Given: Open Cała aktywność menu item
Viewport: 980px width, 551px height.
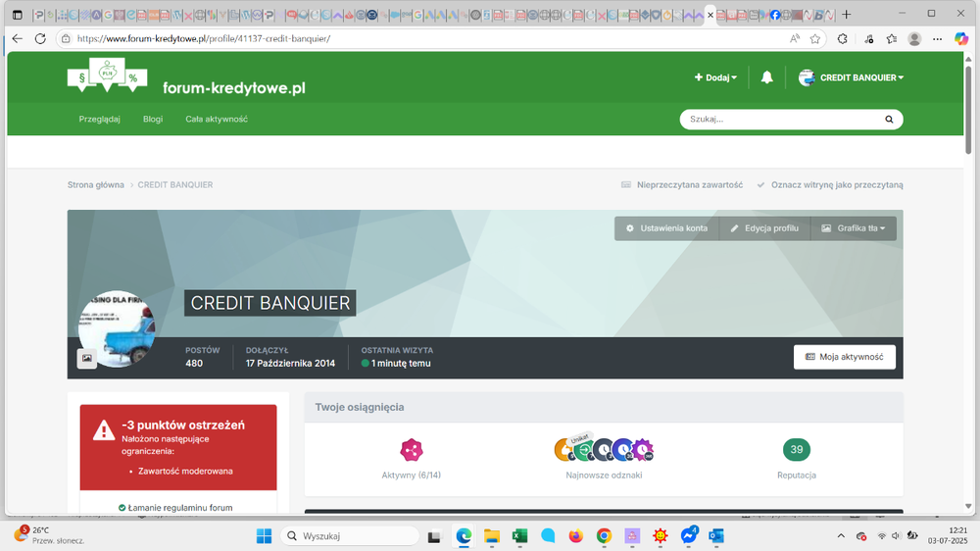Looking at the screenshot, I should pos(217,119).
